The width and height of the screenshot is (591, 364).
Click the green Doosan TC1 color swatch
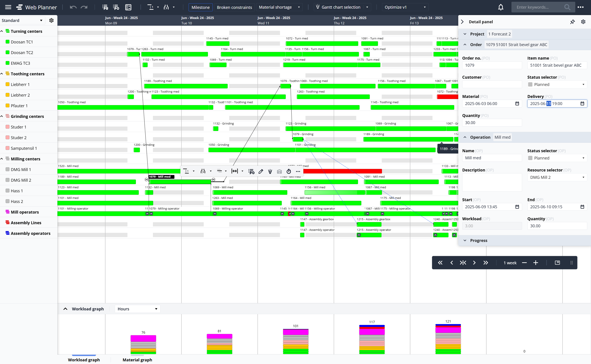click(x=8, y=42)
